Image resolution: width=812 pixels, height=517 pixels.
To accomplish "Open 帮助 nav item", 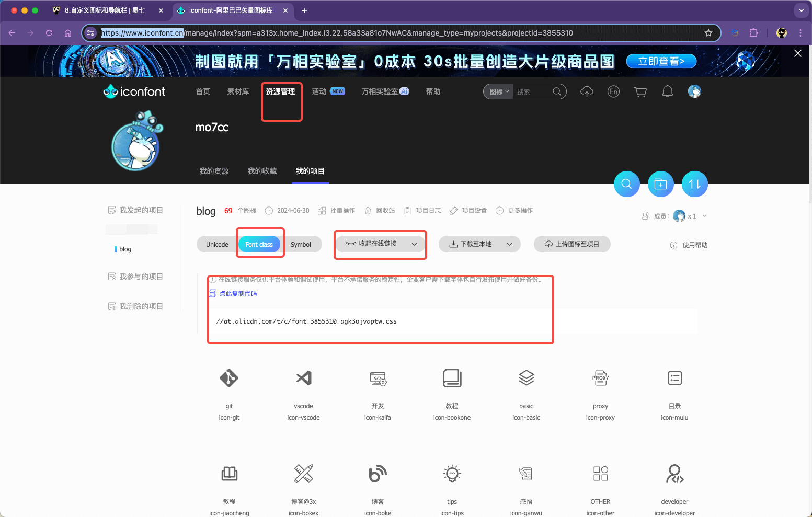I will [433, 91].
